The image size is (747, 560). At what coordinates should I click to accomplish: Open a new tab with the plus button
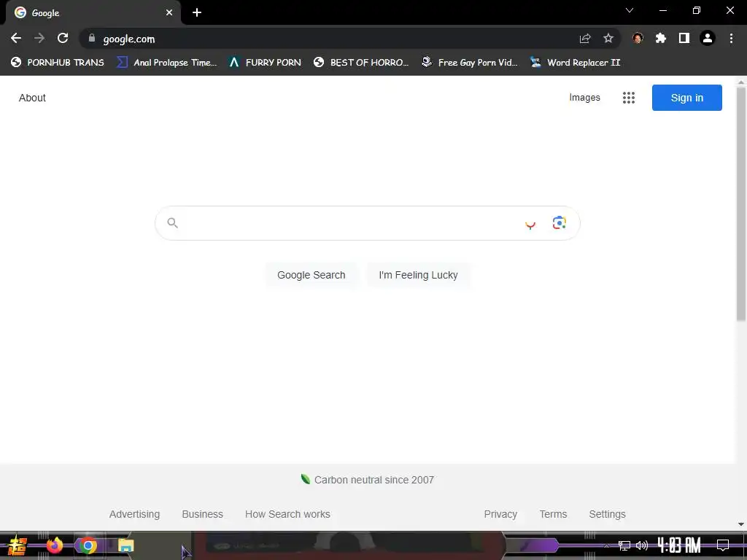pyautogui.click(x=197, y=13)
